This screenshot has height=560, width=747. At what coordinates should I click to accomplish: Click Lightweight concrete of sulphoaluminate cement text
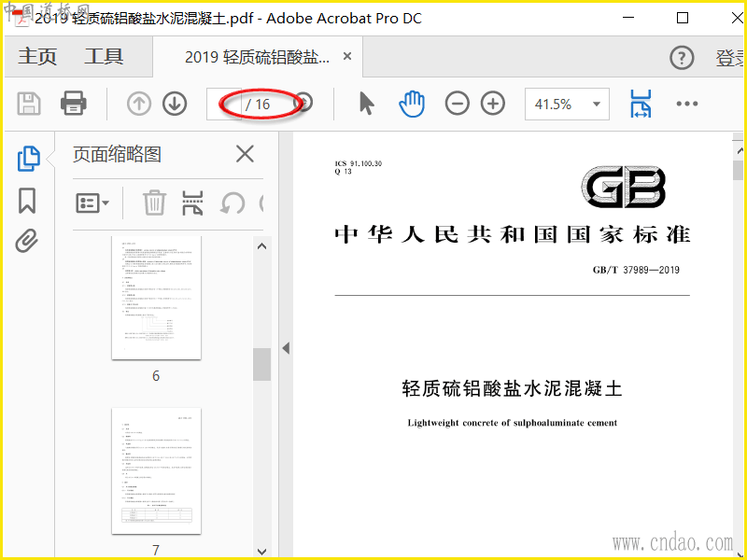click(x=512, y=423)
